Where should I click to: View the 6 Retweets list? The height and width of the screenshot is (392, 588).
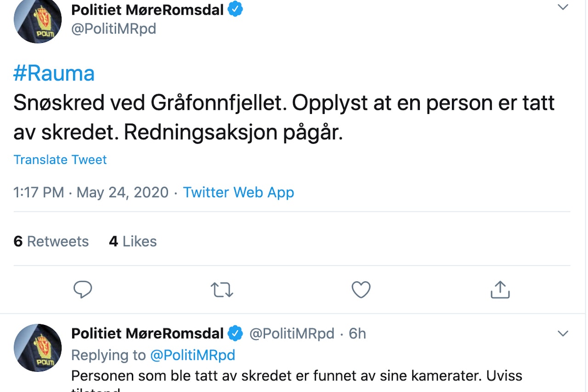[x=51, y=241]
